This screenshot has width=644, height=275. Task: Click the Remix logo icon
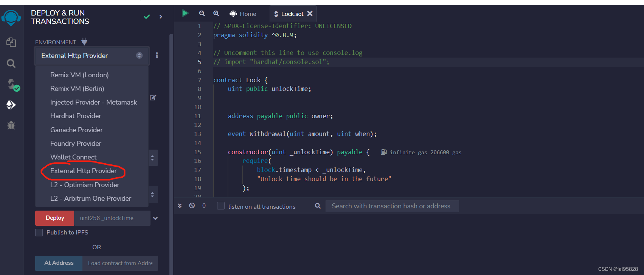(11, 18)
